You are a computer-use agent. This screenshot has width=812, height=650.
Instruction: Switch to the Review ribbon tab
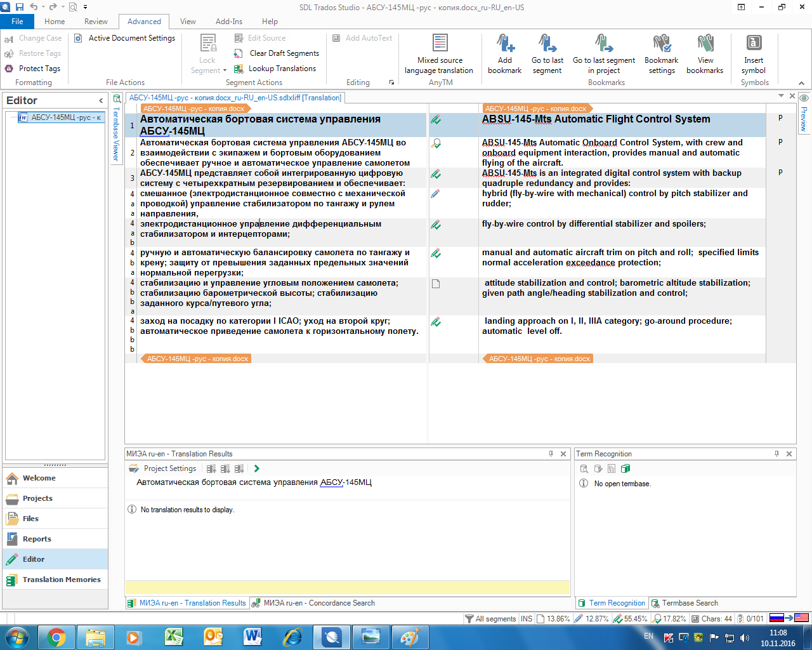[x=96, y=22]
